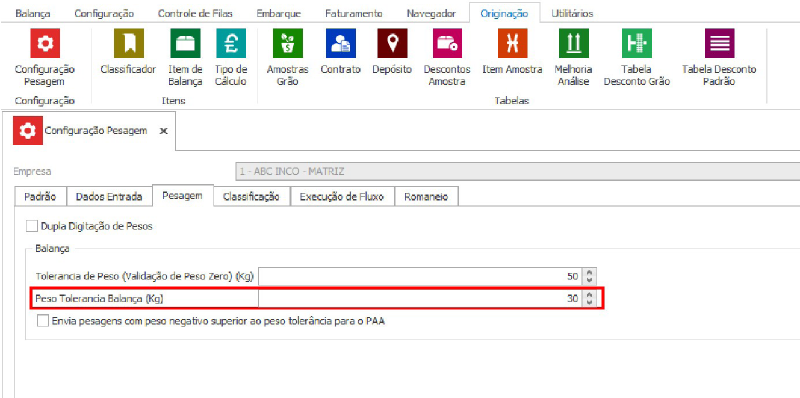Click the Peso Tolerancia Balança input field
Screen dimensions: 800x398
tap(420, 298)
